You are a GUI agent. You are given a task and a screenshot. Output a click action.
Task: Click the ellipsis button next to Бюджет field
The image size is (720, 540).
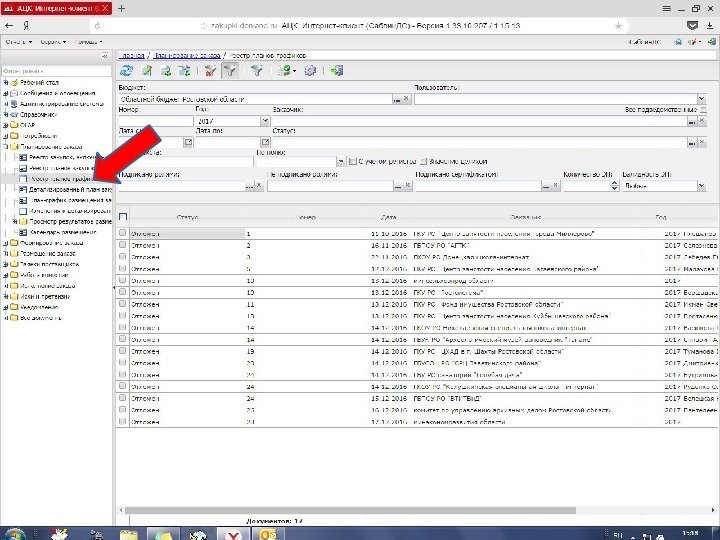tap(396, 99)
